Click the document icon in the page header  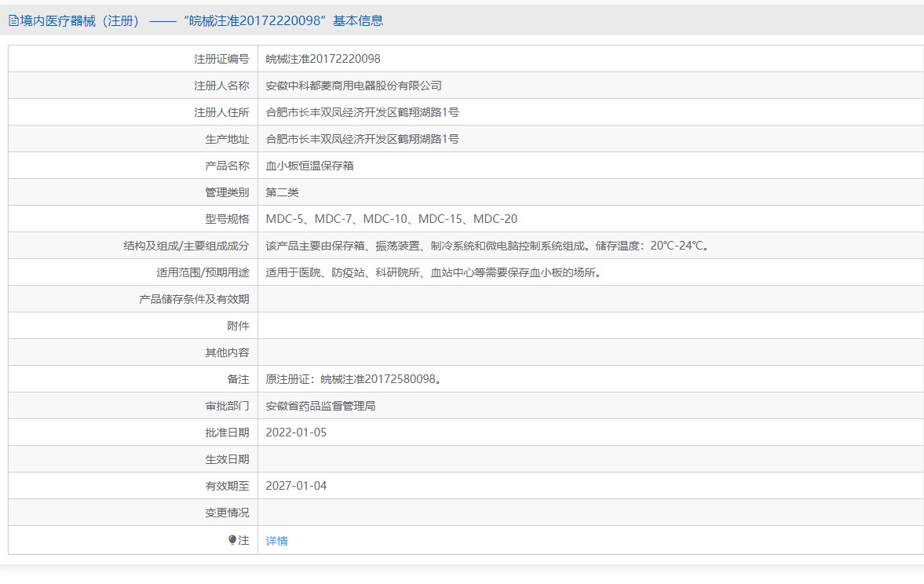click(x=13, y=21)
